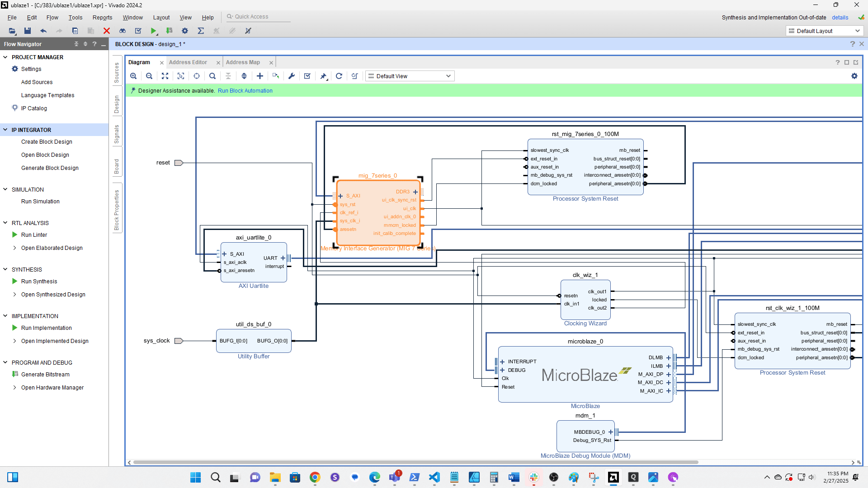Click the Validate Design checkmark icon
This screenshot has height=488, width=868.
(307, 76)
